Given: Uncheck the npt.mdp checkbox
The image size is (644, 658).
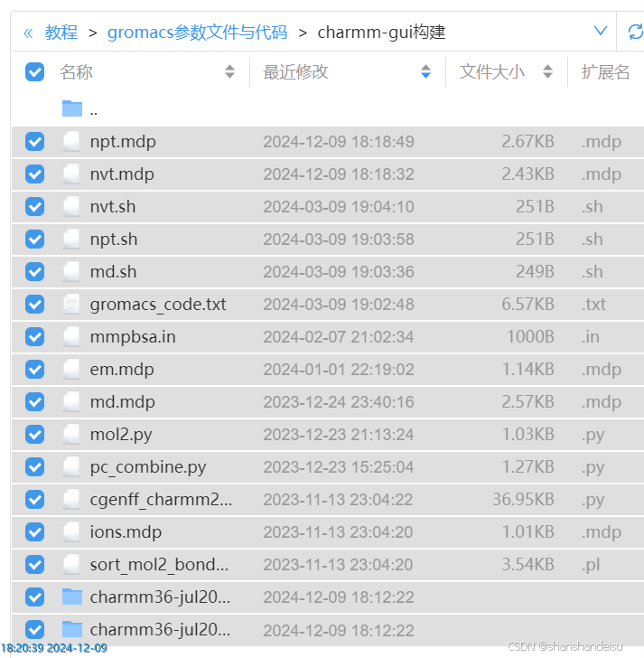Looking at the screenshot, I should (35, 141).
